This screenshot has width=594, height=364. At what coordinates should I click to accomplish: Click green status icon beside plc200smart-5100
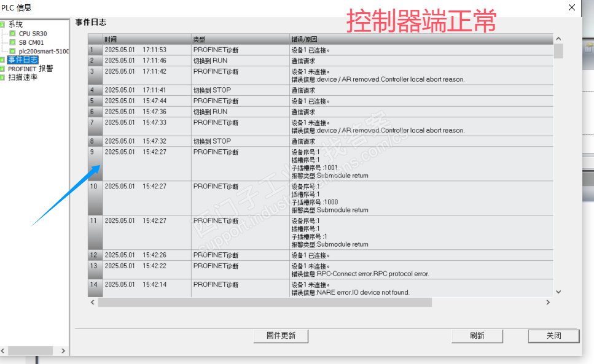[13, 51]
